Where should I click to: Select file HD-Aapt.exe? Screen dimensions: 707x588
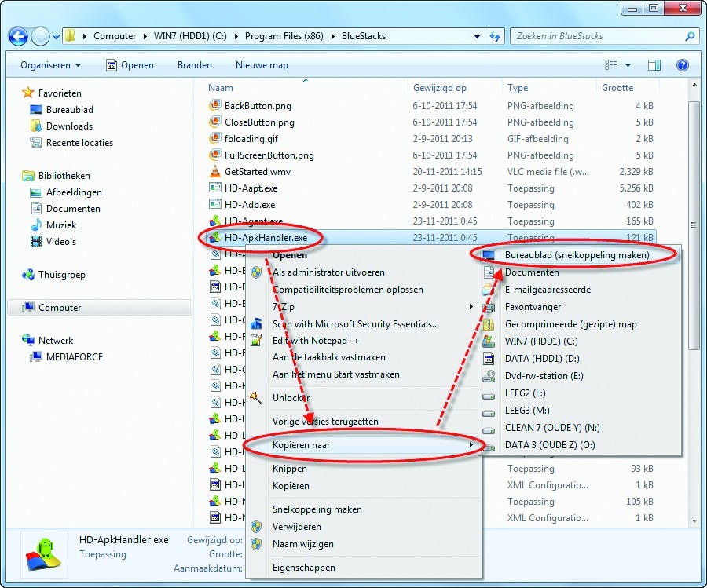point(251,188)
